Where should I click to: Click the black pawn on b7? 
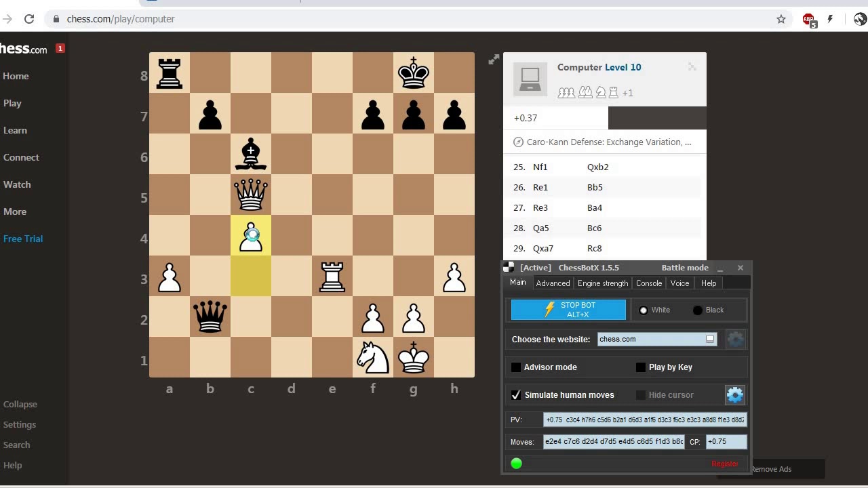210,115
